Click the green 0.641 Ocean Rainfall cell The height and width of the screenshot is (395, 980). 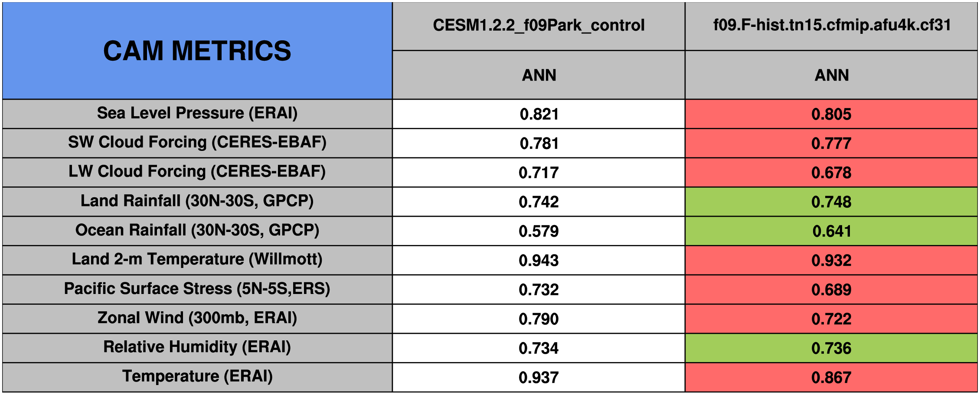[831, 232]
